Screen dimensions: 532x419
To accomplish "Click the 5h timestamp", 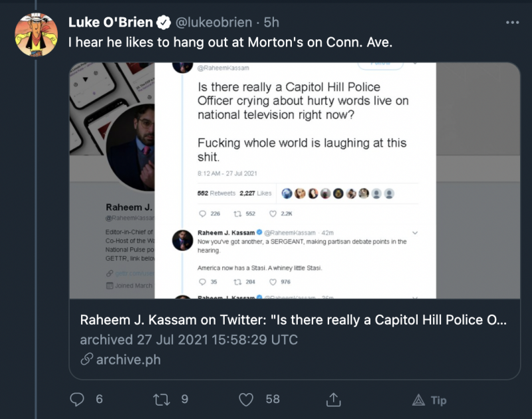I will tap(271, 23).
